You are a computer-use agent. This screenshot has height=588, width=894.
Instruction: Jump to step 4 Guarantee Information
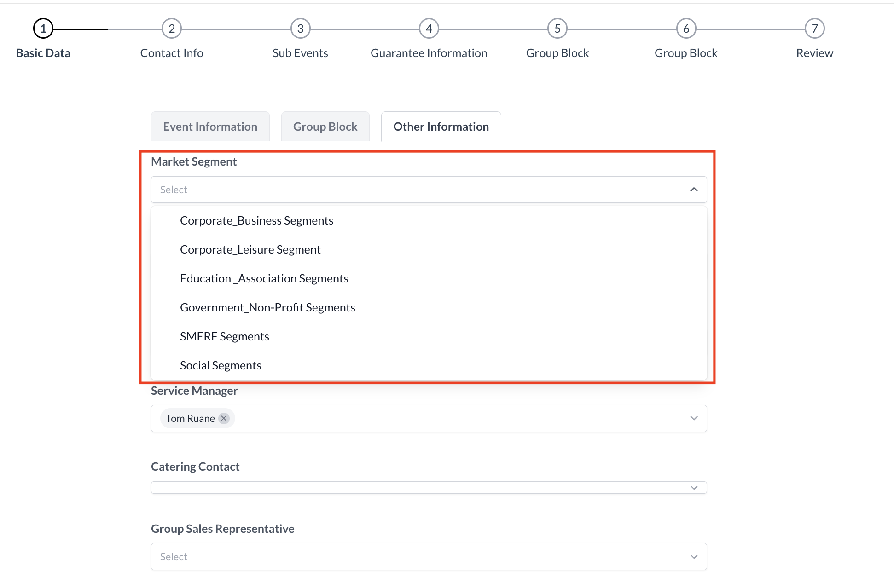(x=429, y=28)
